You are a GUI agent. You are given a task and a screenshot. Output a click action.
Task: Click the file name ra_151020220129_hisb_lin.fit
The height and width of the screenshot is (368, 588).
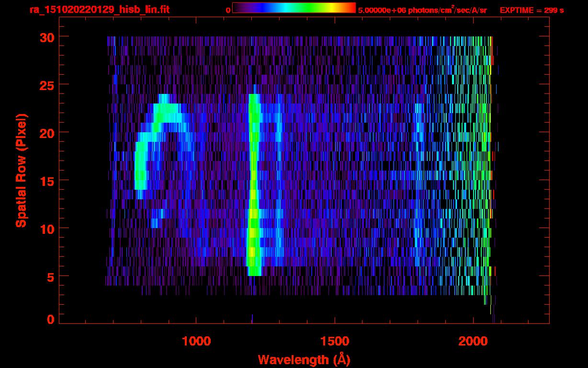click(x=99, y=10)
